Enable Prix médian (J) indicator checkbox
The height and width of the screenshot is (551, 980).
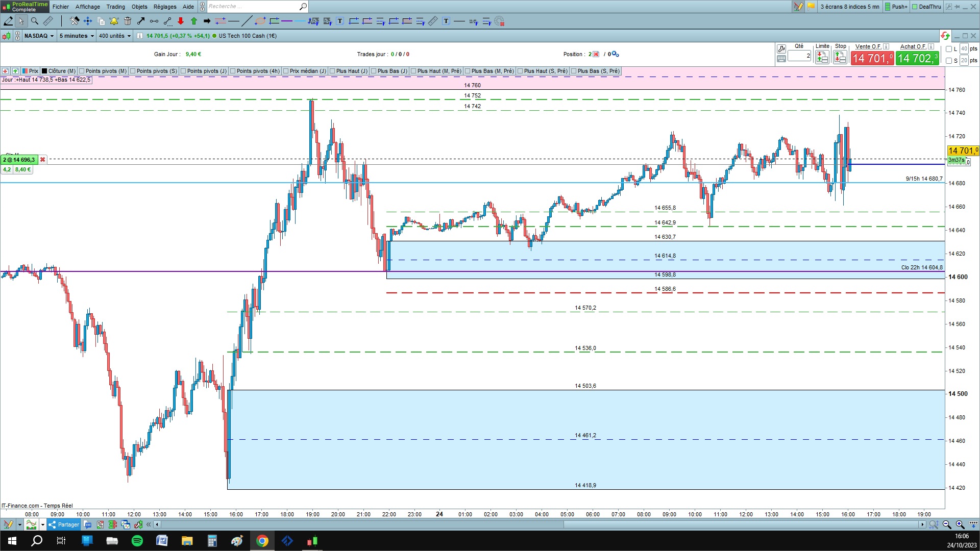(x=286, y=71)
